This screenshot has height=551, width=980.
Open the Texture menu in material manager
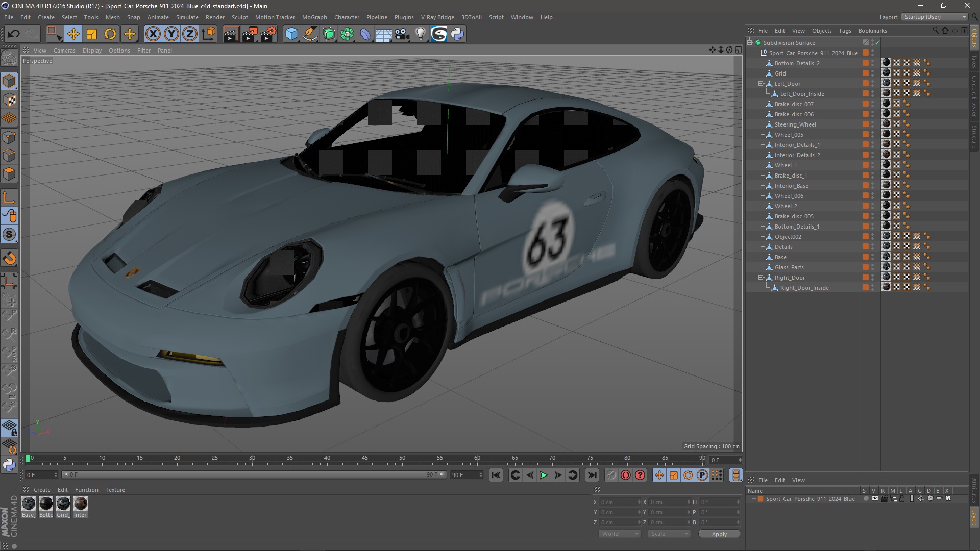pyautogui.click(x=115, y=490)
